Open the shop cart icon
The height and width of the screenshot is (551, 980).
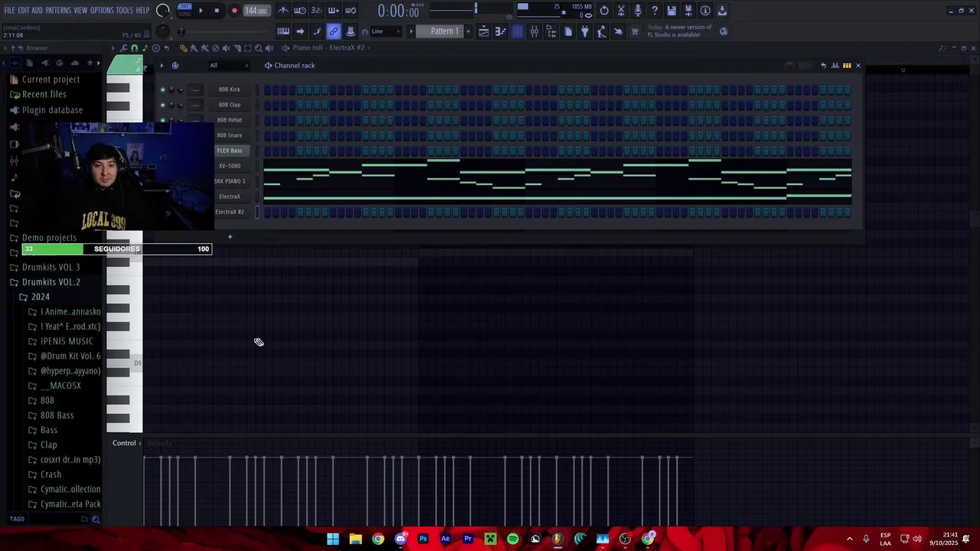[635, 31]
